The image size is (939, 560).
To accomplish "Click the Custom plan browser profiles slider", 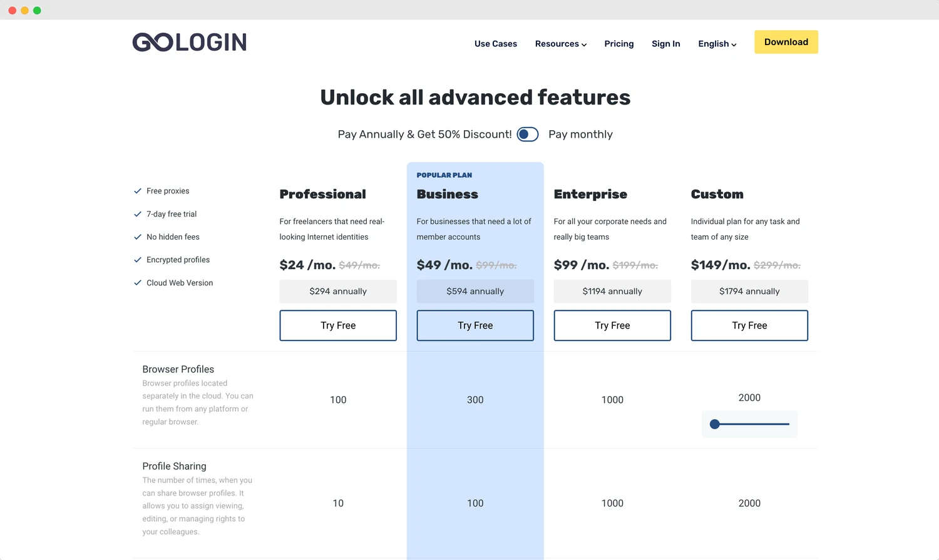I will (749, 424).
